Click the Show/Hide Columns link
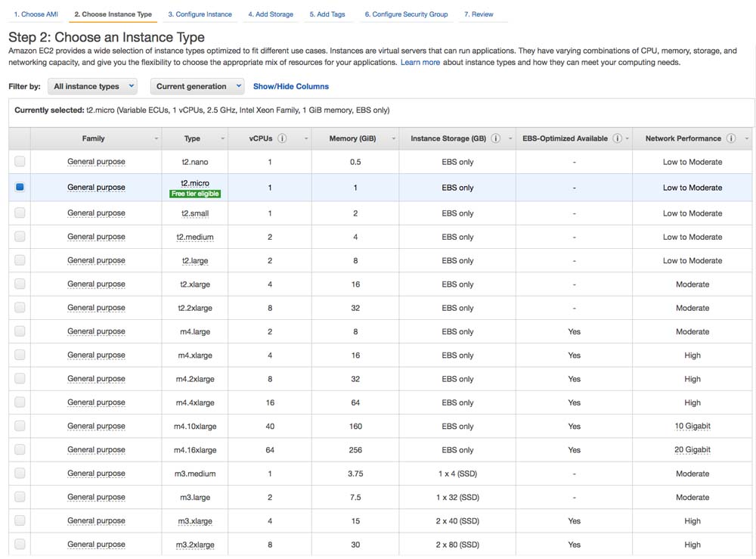The width and height of the screenshot is (756, 559). 291,86
